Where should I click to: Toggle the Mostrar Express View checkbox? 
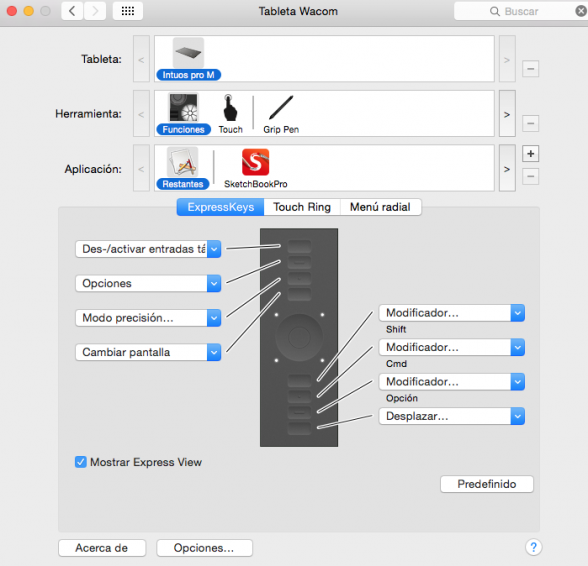(x=81, y=462)
